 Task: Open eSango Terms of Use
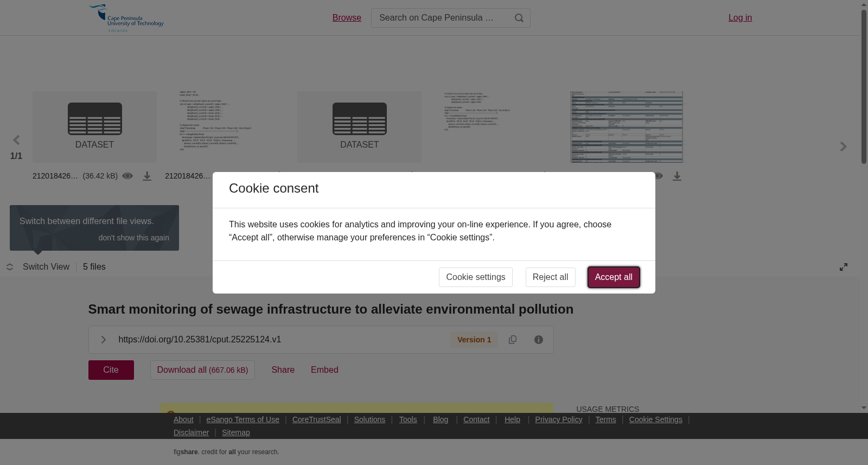coord(243,419)
